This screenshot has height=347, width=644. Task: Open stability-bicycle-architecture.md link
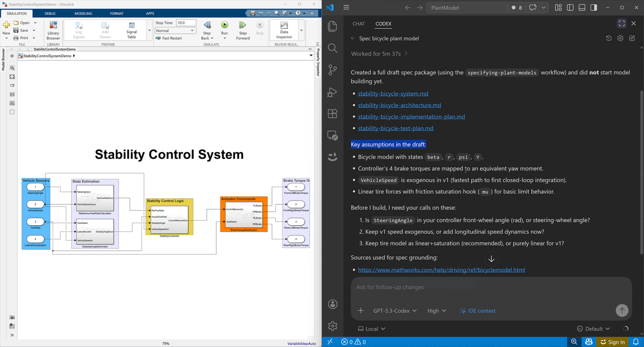[x=399, y=105]
